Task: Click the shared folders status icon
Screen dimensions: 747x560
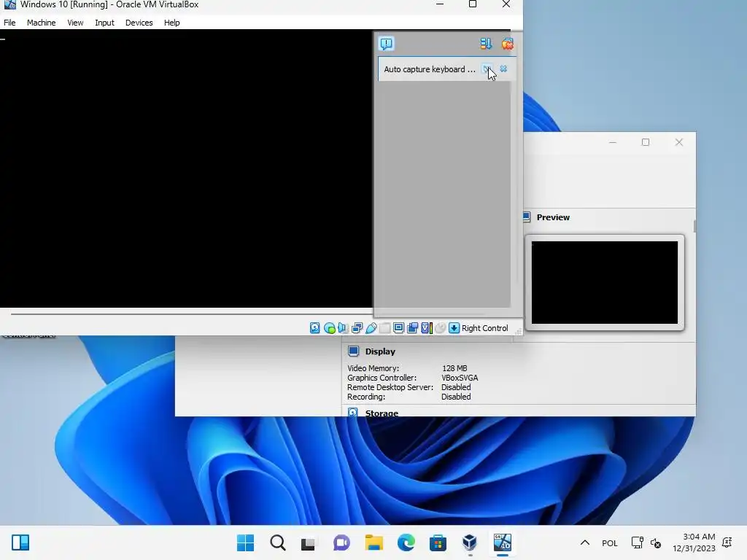Action: [385, 328]
